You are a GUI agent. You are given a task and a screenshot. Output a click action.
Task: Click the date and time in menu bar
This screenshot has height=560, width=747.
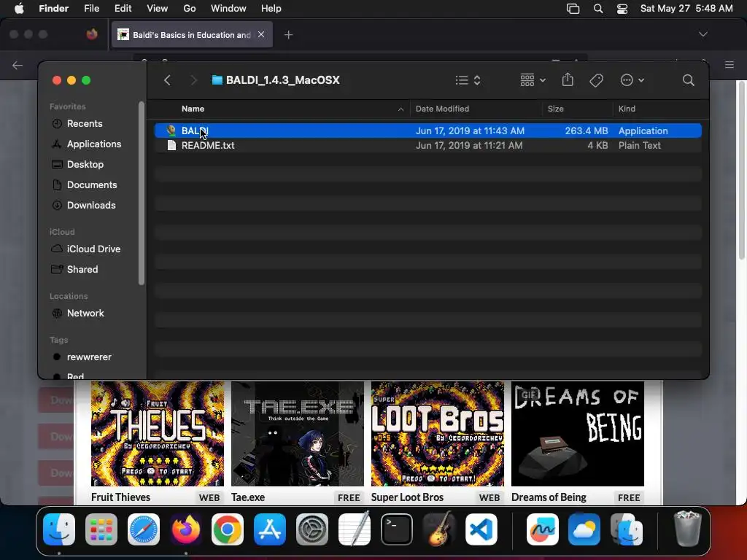686,9
